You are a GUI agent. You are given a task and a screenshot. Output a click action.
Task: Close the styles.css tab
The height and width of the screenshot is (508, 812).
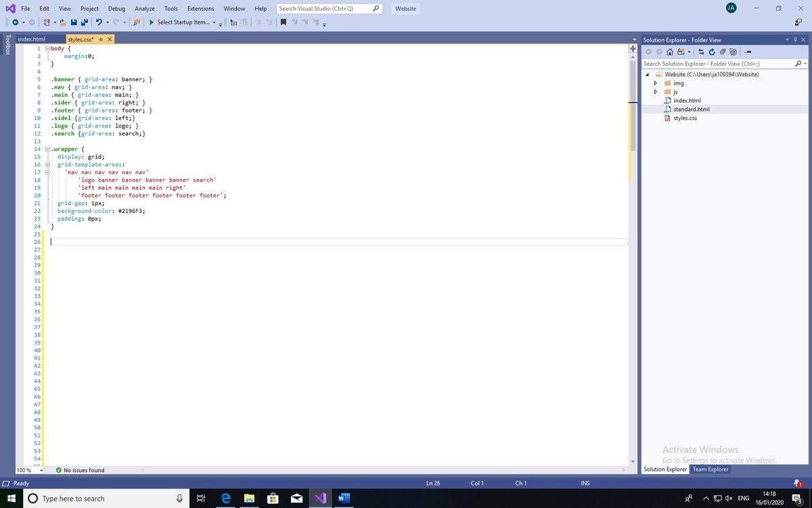click(x=110, y=39)
